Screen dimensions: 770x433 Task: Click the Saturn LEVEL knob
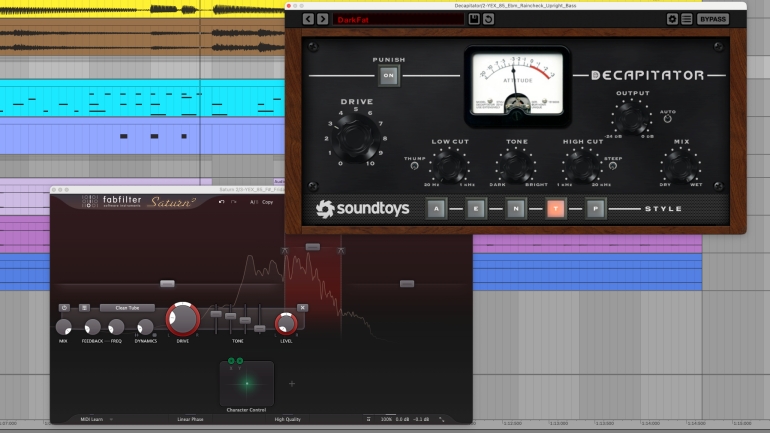286,324
